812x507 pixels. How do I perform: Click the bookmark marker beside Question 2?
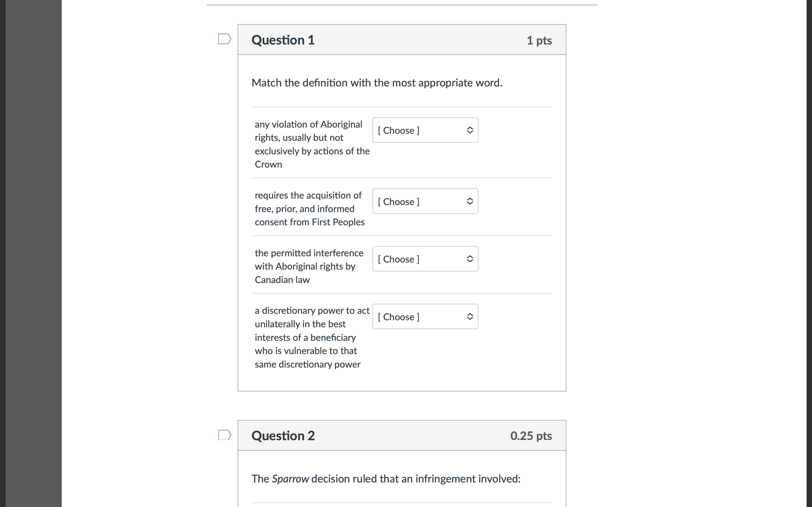pos(224,435)
